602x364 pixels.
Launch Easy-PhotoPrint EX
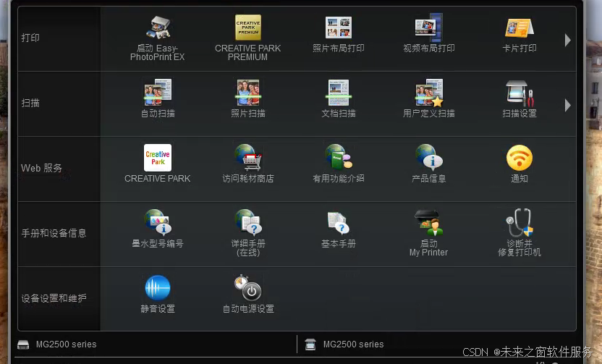click(x=158, y=39)
